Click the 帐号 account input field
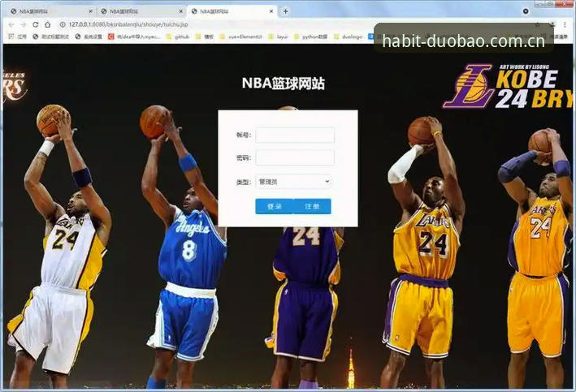 click(x=295, y=135)
